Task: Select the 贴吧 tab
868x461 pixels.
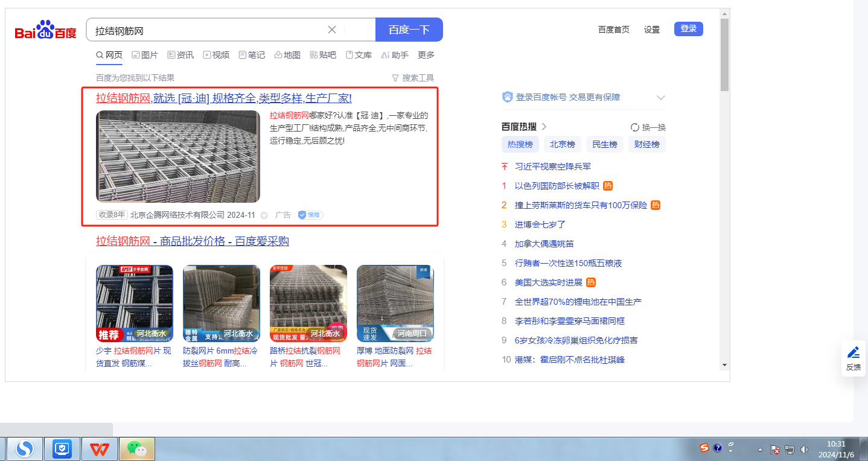Action: tap(323, 55)
